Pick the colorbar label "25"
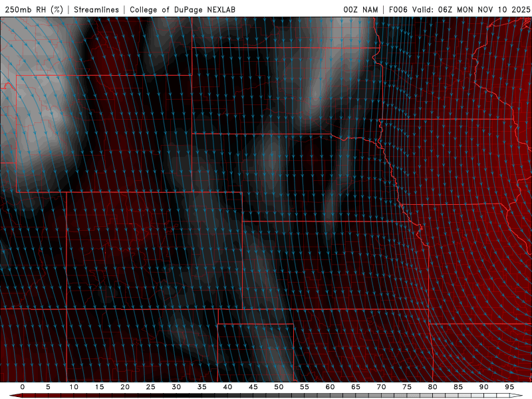 pyautogui.click(x=151, y=387)
